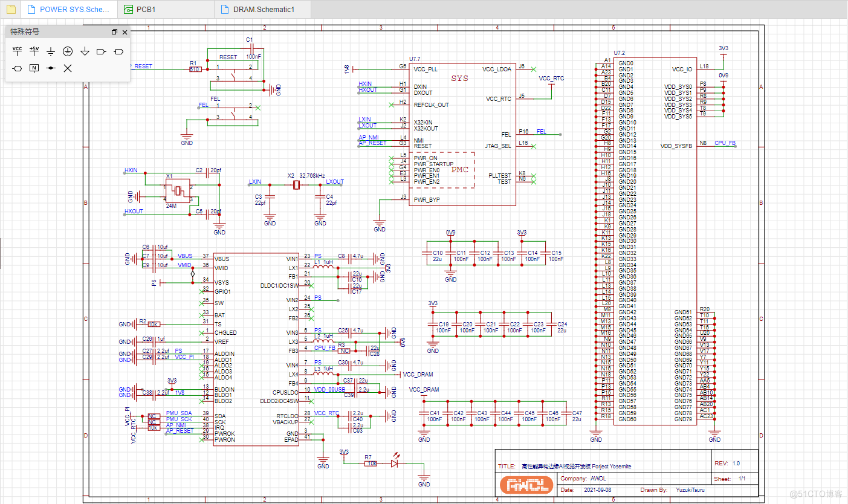Image resolution: width=848 pixels, height=504 pixels.
Task: Select the right-pointing net port symbol
Action: [x=102, y=52]
